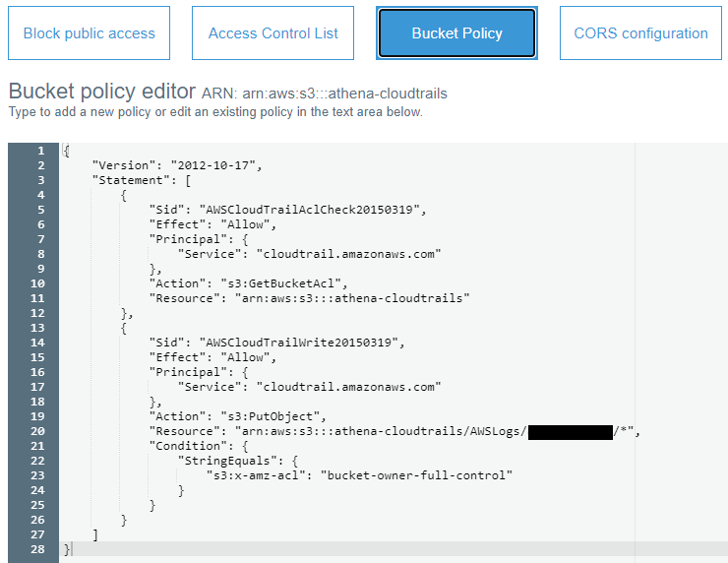Click the "Condition": { line
The image size is (728, 563).
[199, 446]
